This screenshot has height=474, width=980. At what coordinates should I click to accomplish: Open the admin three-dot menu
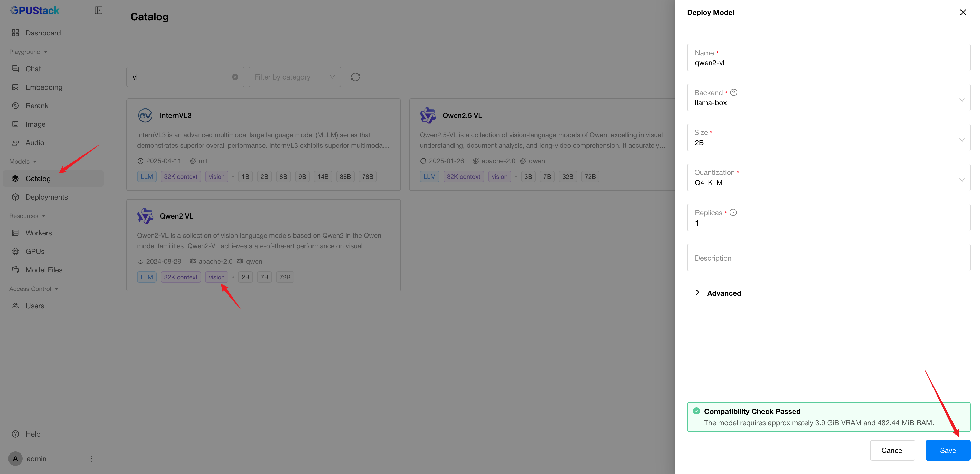[91, 458]
